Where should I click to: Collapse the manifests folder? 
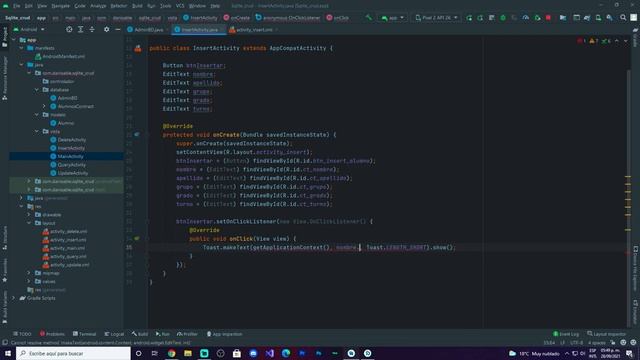(21, 48)
